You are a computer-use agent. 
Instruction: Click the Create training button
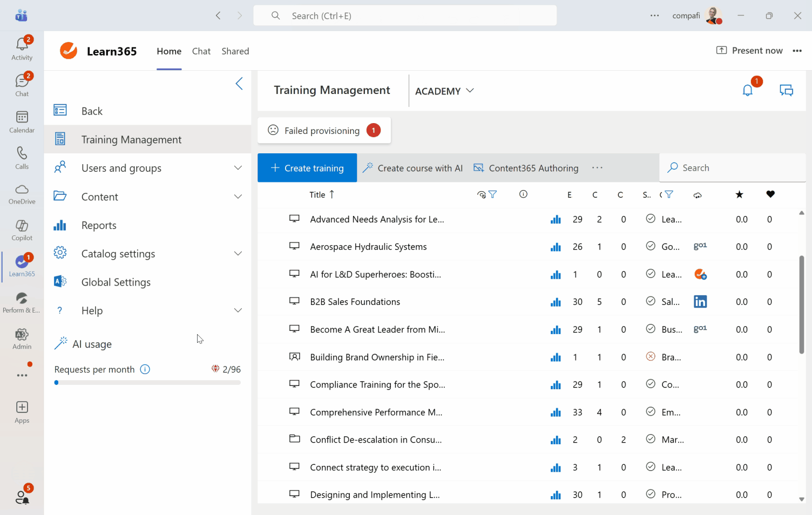[307, 168]
